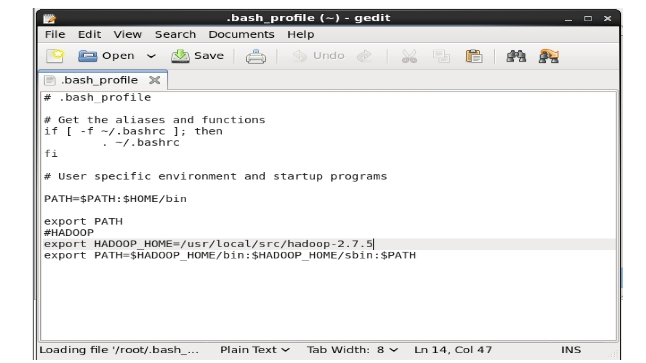Viewport: 646px width, 363px height.
Task: Open the Tab Width dropdown
Action: (x=352, y=350)
